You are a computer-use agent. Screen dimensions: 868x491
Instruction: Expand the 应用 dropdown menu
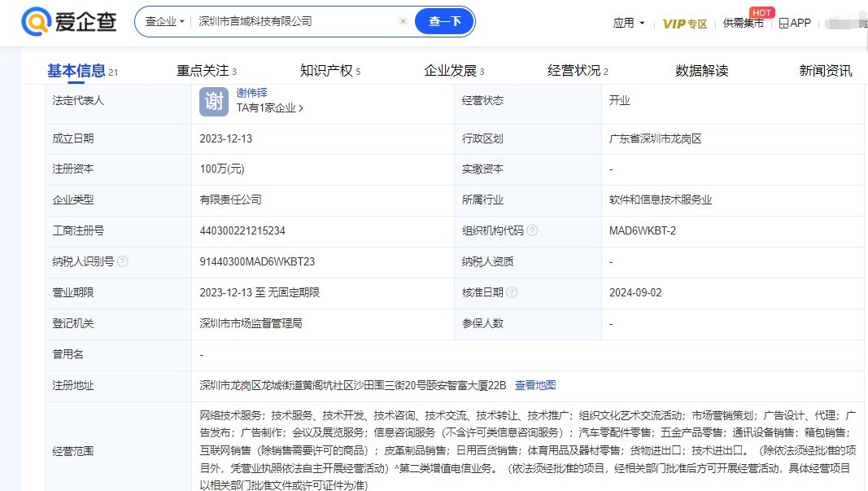click(629, 24)
